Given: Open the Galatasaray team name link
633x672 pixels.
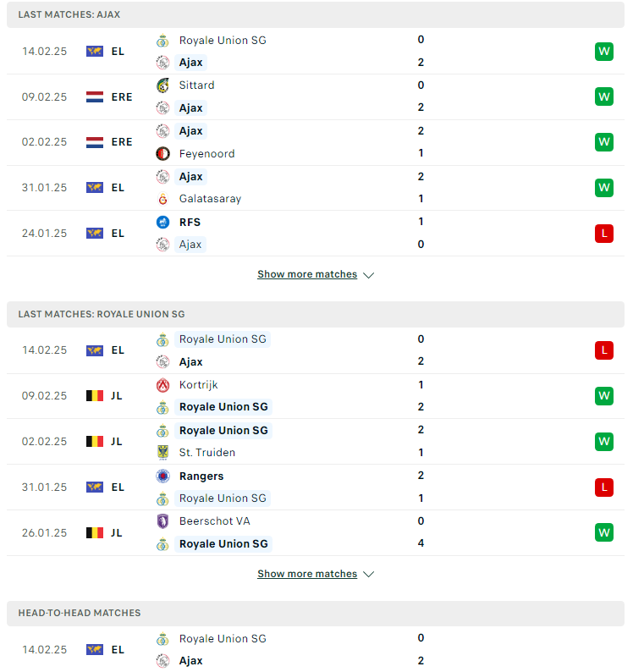Looking at the screenshot, I should pos(210,199).
